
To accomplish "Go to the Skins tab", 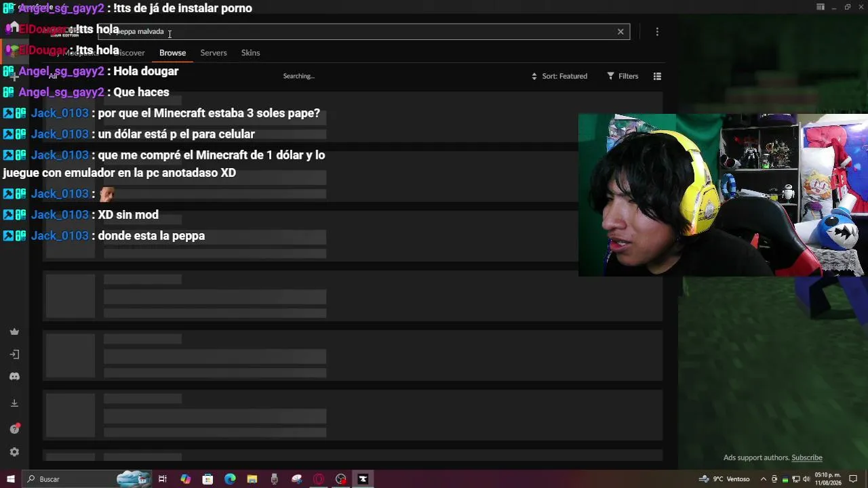I will click(250, 53).
